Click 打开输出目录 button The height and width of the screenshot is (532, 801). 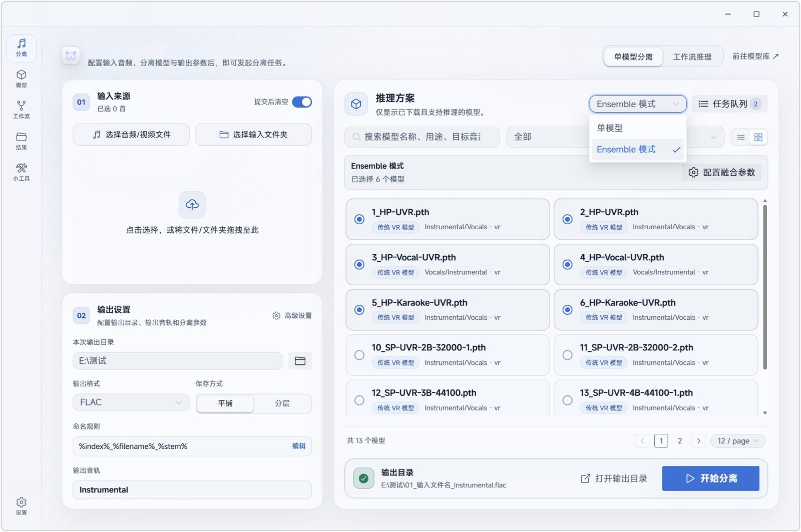[614, 478]
